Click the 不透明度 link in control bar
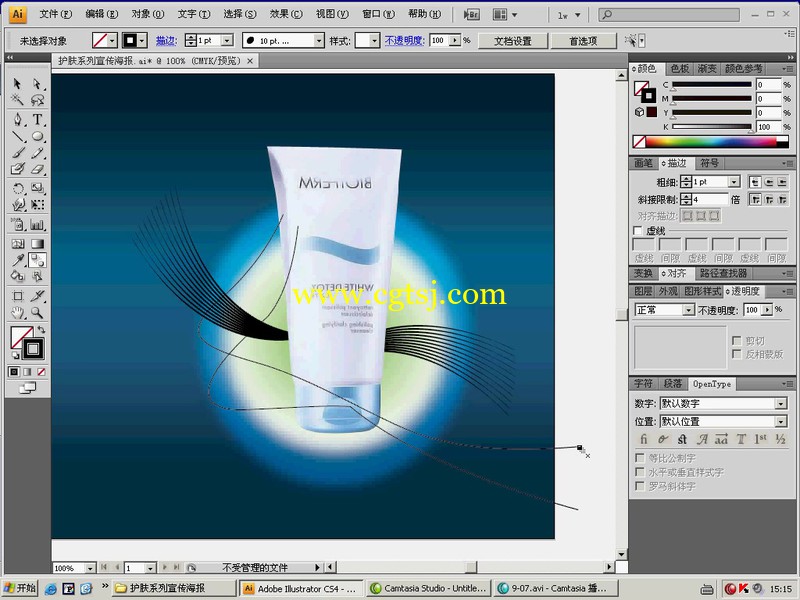The width and height of the screenshot is (800, 600). click(x=405, y=40)
